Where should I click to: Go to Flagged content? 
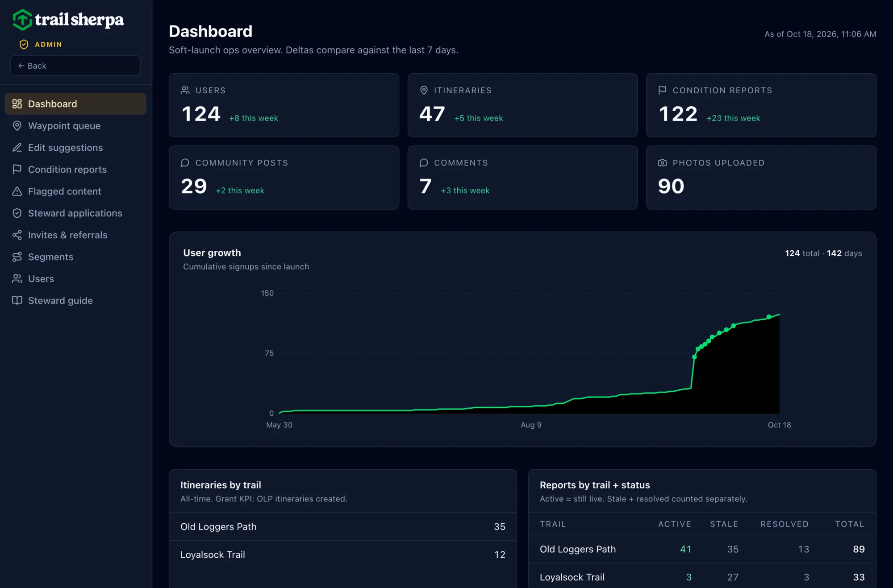pos(75,191)
